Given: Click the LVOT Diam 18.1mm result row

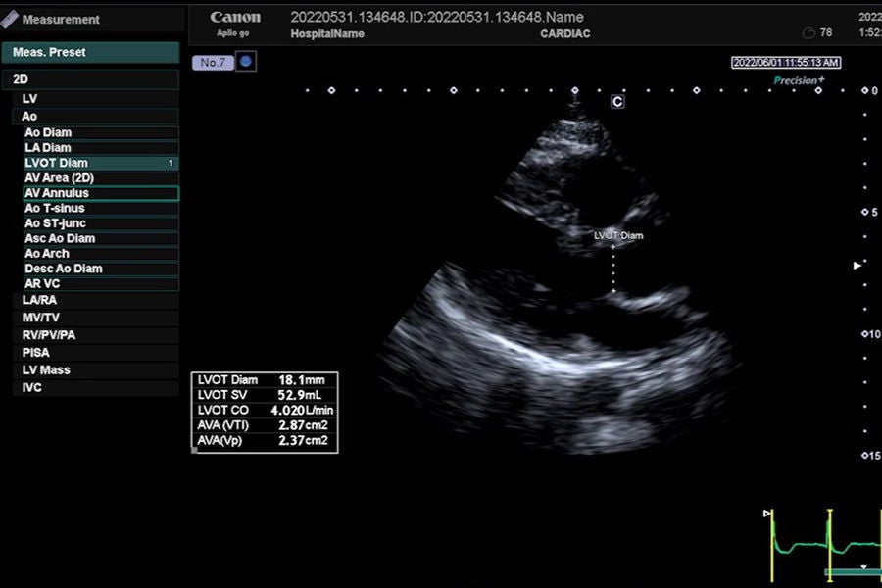Looking at the screenshot, I should click(x=265, y=380).
